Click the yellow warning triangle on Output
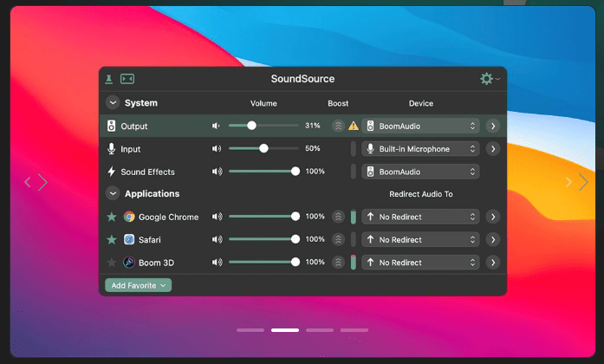The image size is (604, 364). (x=354, y=126)
